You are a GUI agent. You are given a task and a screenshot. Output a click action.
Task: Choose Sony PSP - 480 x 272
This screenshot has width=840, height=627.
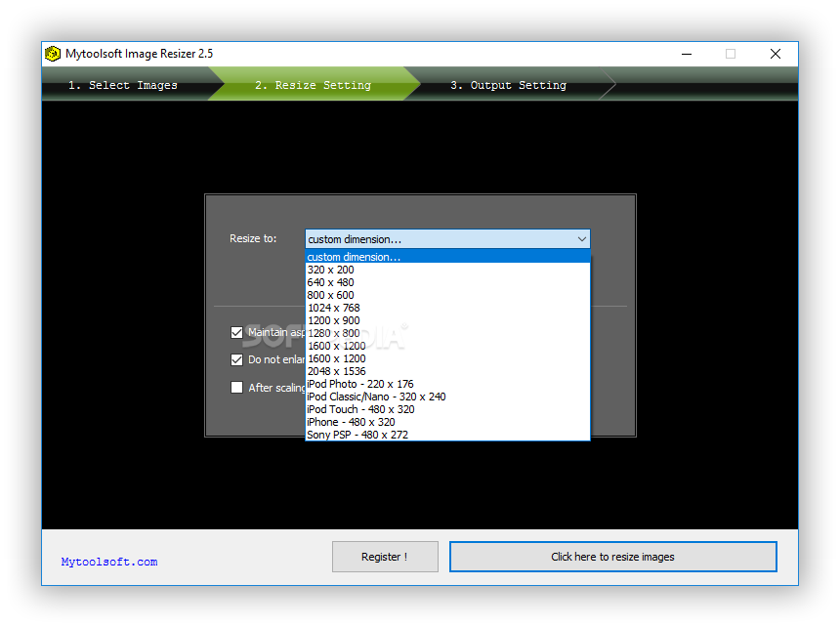point(448,435)
